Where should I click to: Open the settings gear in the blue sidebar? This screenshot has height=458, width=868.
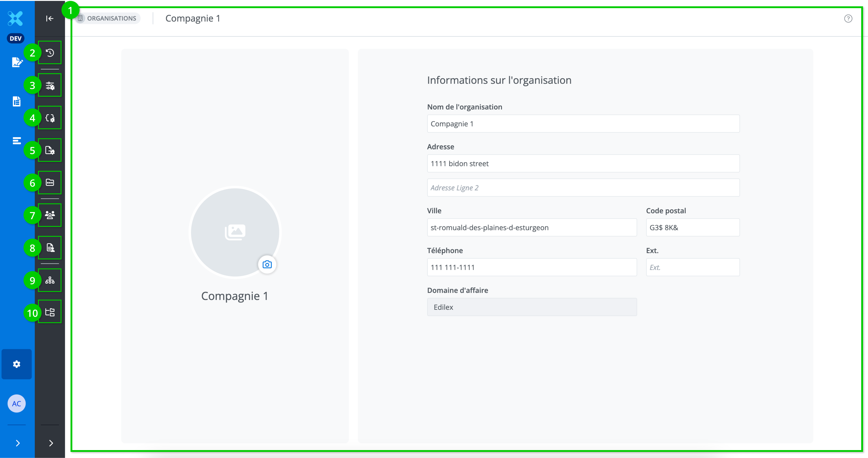17,364
